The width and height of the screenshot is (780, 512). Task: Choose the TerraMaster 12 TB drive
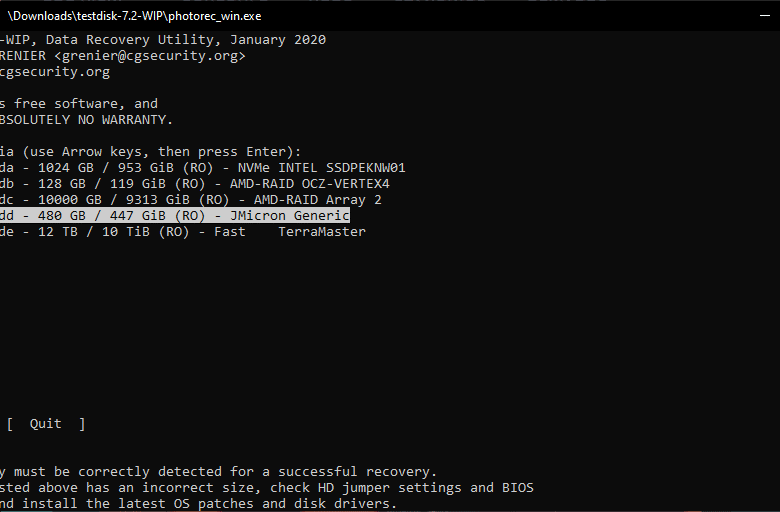pos(183,231)
